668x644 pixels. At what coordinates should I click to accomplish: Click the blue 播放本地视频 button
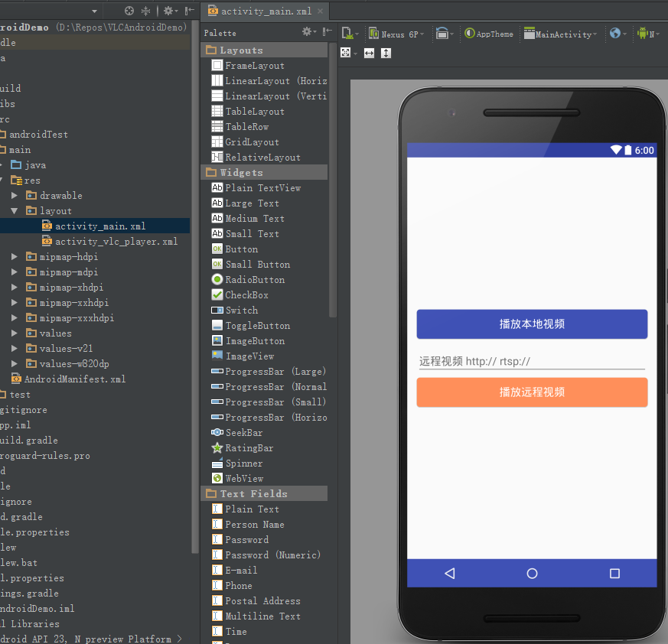(x=532, y=324)
